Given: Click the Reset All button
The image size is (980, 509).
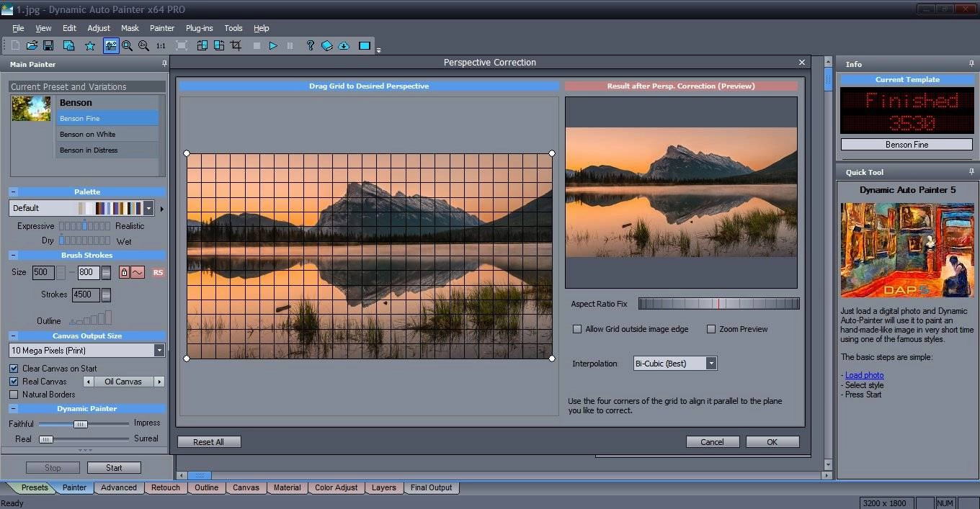Looking at the screenshot, I should point(209,442).
